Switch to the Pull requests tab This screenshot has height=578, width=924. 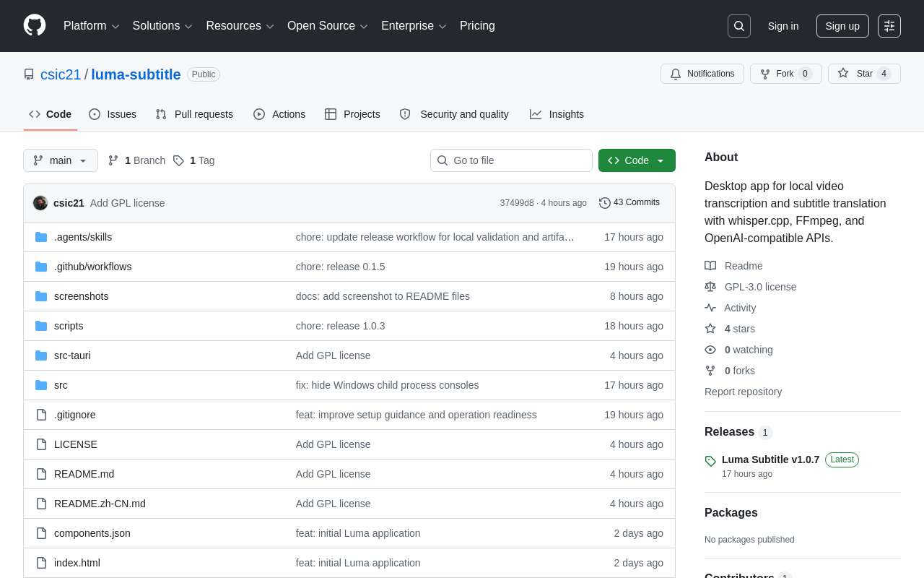click(194, 114)
